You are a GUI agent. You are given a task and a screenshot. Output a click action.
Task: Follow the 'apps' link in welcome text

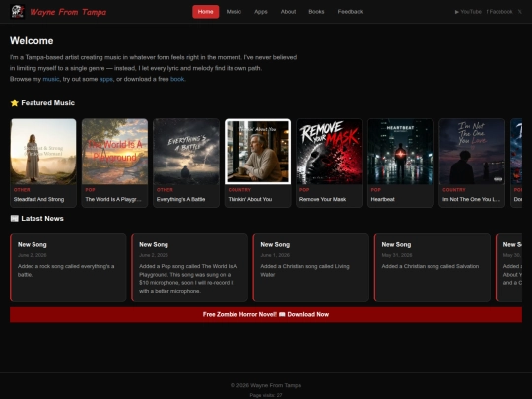click(x=105, y=79)
